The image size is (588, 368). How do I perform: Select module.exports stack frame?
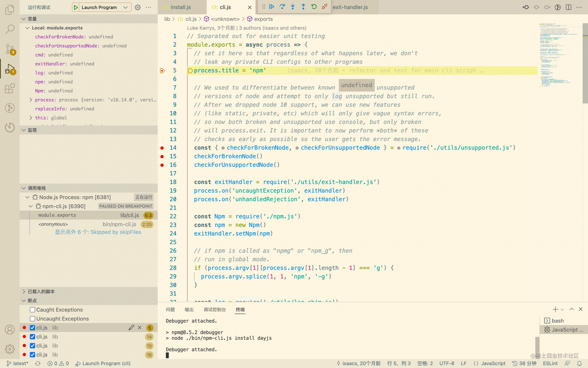coord(89,215)
